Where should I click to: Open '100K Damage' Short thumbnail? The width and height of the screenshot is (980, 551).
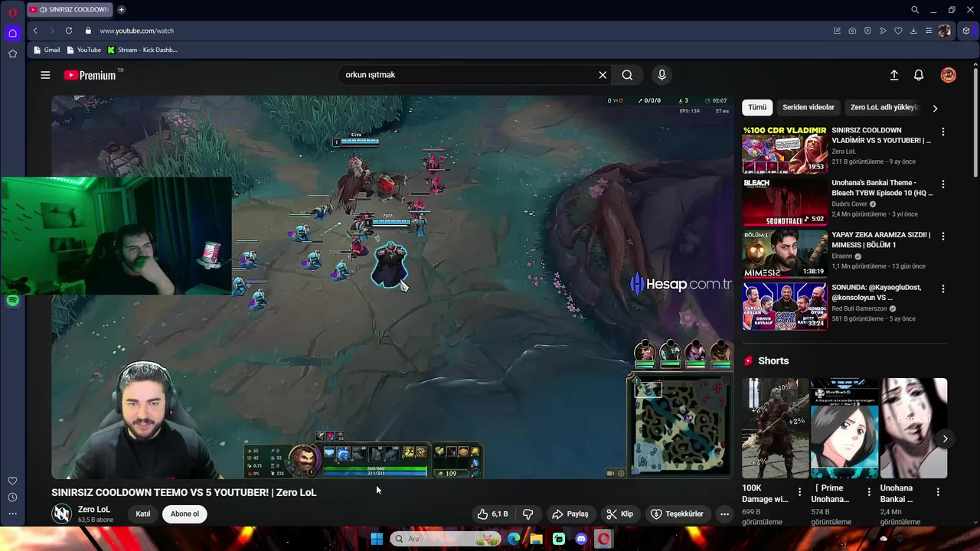point(775,428)
